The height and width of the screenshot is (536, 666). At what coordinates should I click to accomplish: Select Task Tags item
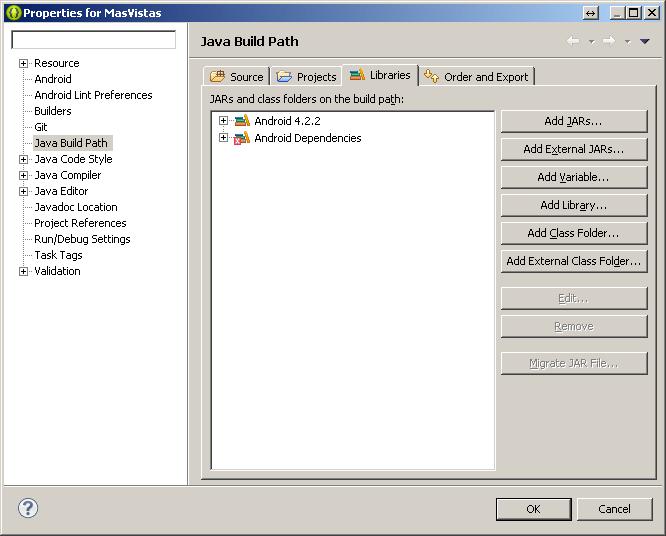tap(59, 255)
